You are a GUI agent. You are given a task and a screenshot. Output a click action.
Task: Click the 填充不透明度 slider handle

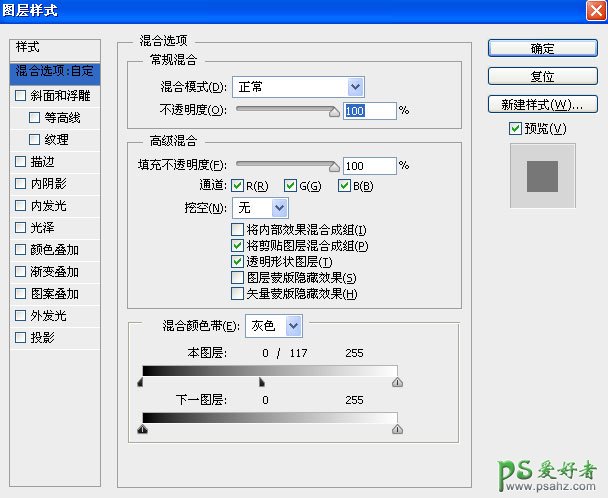click(334, 167)
